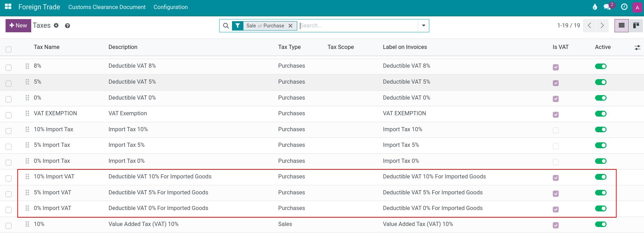Click drag handle of 0% Import VAT row
This screenshot has height=235, width=644.
pyautogui.click(x=27, y=208)
